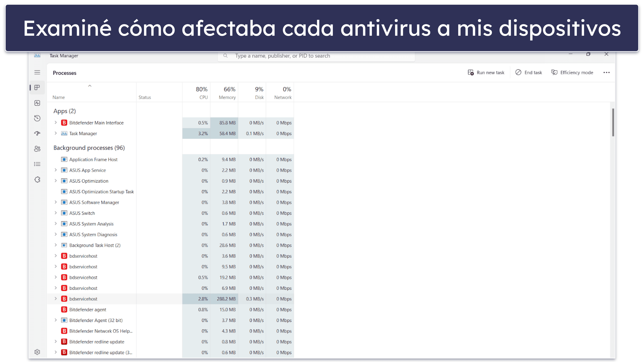Click Background processes (96) group header
Screen dimensions: 644x362
pos(89,148)
